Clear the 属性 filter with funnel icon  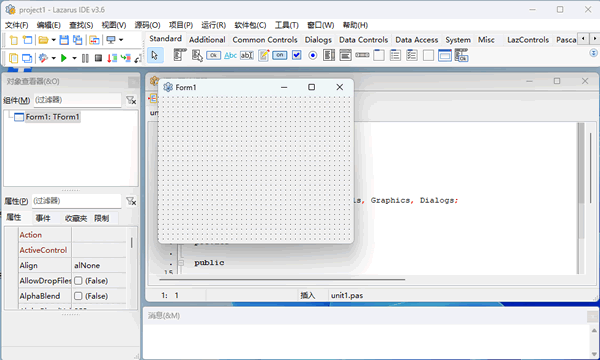[131, 201]
